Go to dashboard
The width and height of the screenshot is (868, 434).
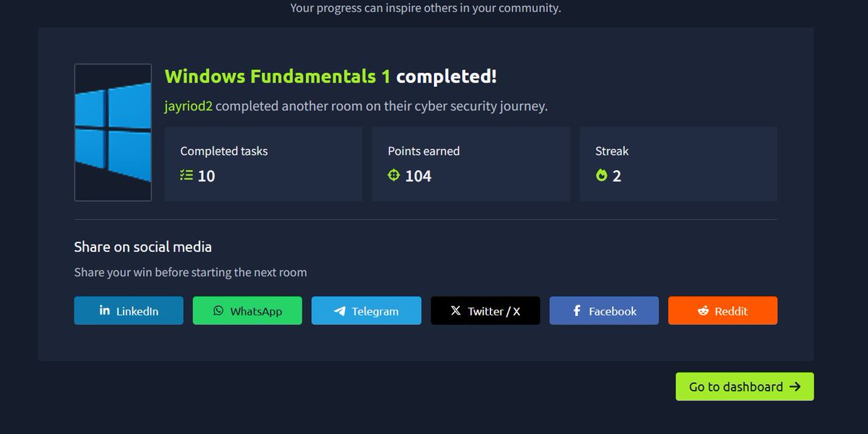(744, 386)
